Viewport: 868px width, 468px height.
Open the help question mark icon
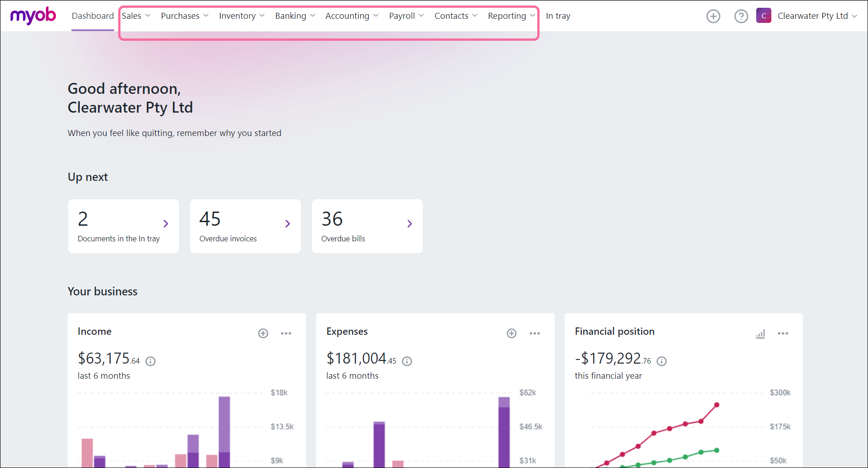(741, 16)
